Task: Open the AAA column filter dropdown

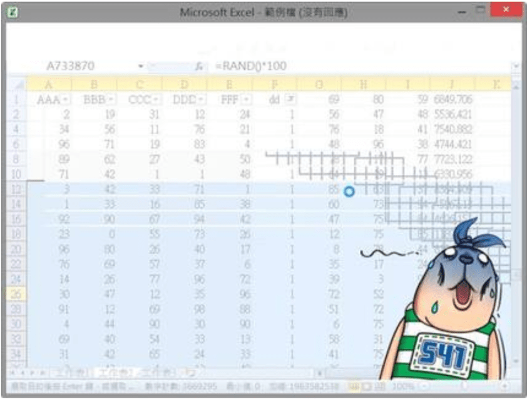Action: pos(66,99)
